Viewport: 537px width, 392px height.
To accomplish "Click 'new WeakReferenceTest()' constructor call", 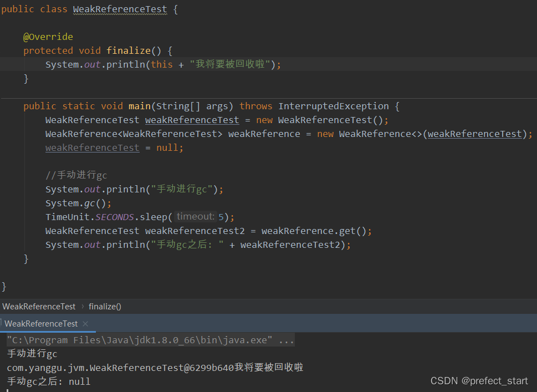I will coord(320,120).
